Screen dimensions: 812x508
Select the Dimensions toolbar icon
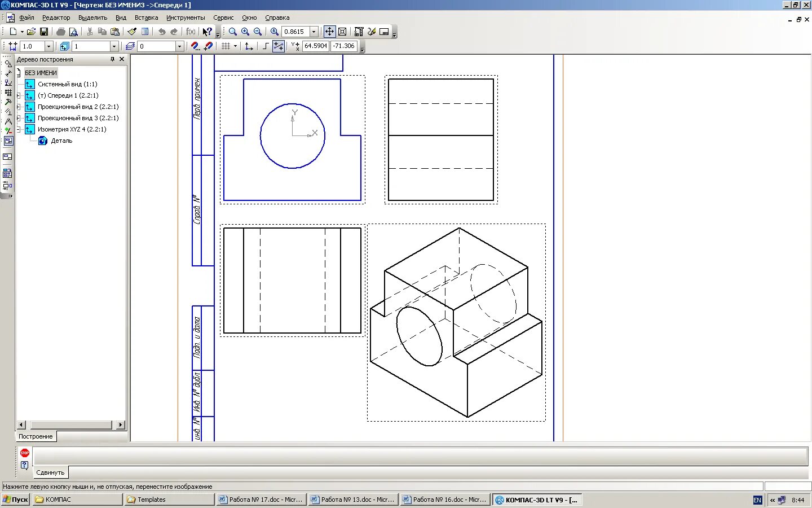[x=8, y=73]
